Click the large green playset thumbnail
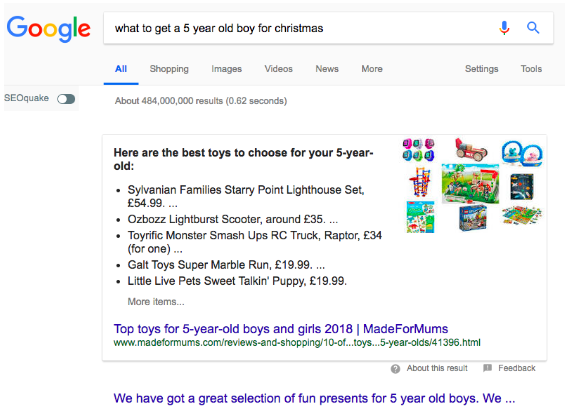Viewport: 570px width, 407px height. click(470, 183)
